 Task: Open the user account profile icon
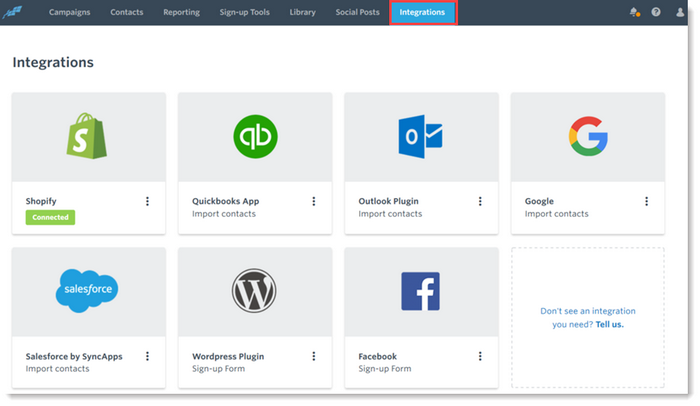pos(679,12)
